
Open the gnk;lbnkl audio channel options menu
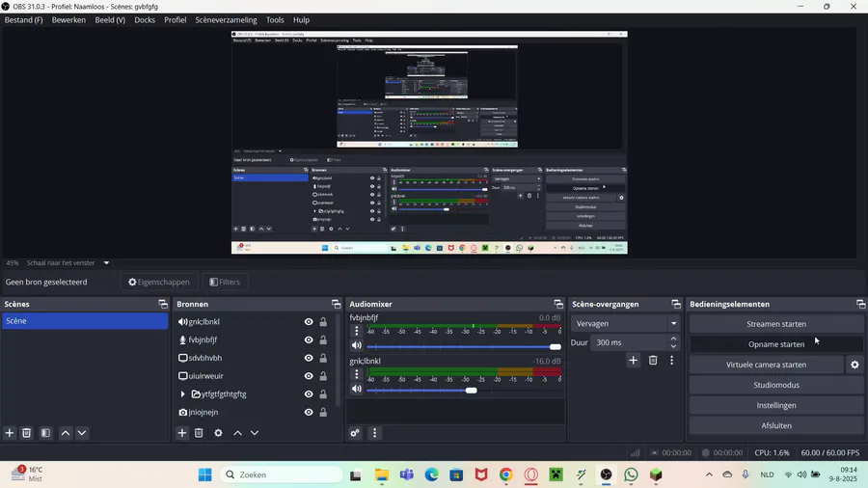(357, 374)
